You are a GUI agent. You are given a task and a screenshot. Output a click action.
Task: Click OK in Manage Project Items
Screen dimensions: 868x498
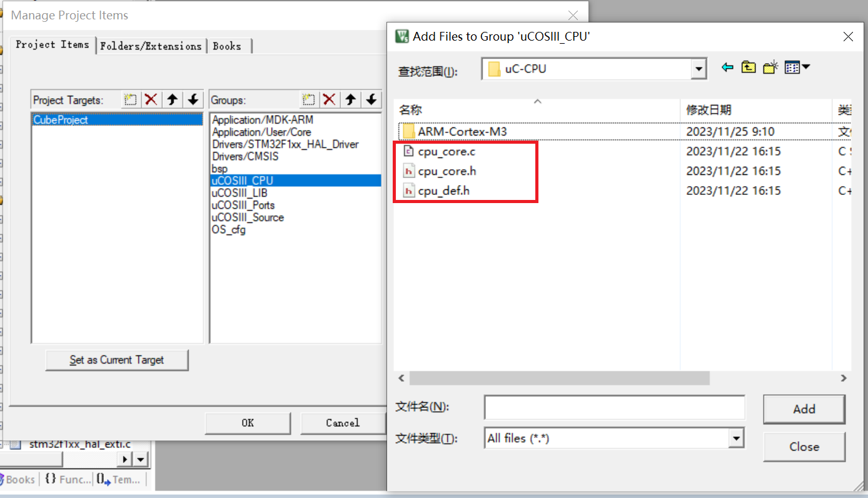(x=248, y=423)
